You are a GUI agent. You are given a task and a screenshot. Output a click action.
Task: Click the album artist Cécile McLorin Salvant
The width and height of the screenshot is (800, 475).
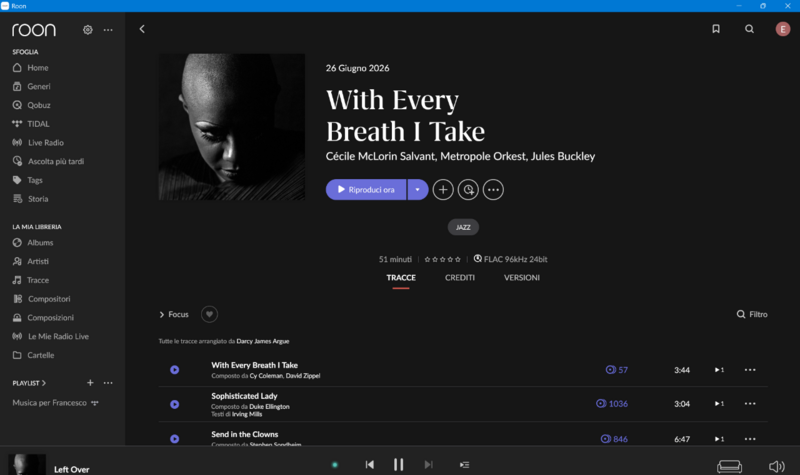coord(381,156)
